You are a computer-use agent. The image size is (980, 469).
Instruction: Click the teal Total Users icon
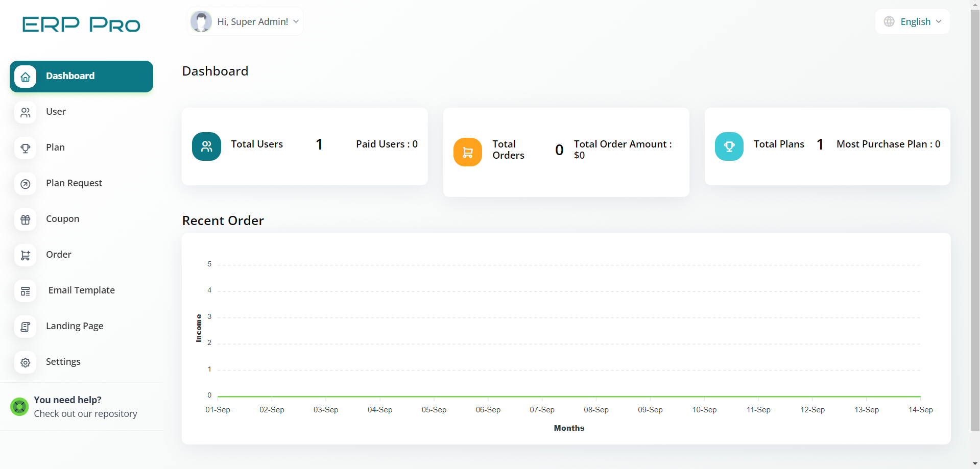pyautogui.click(x=206, y=146)
